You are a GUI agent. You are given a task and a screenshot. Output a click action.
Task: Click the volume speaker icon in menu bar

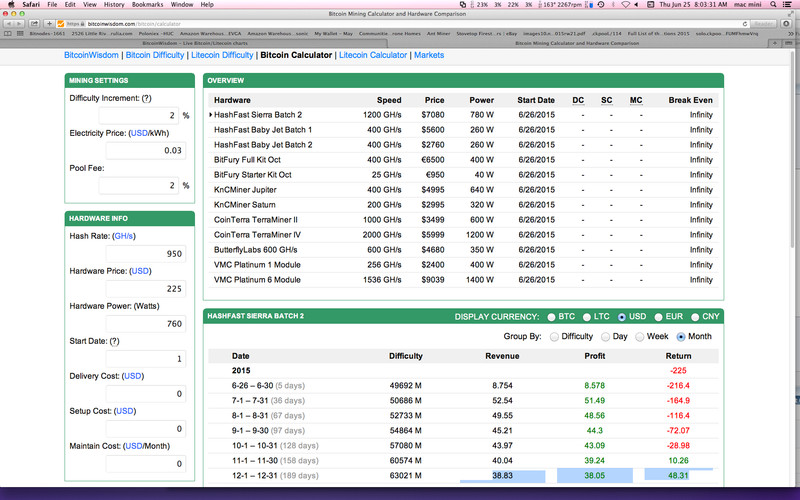click(636, 4)
